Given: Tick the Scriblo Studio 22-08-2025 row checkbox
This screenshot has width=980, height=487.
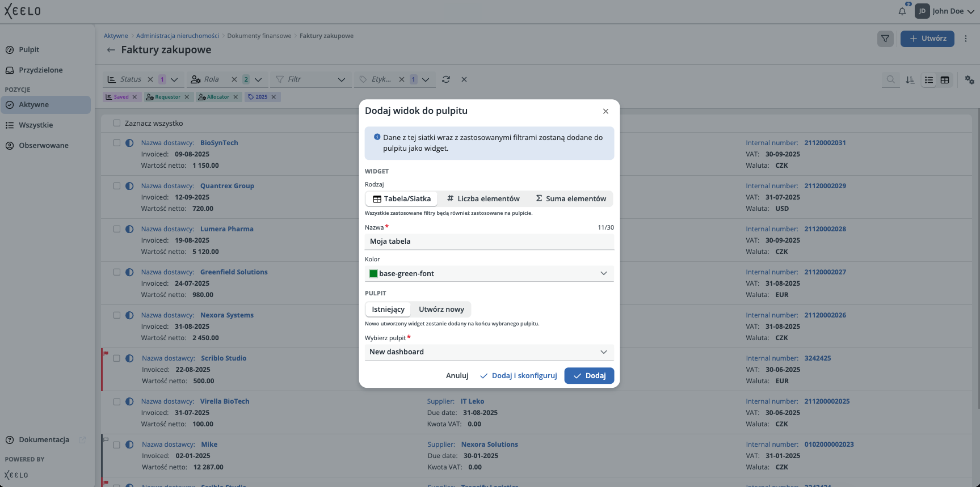Looking at the screenshot, I should point(117,358).
